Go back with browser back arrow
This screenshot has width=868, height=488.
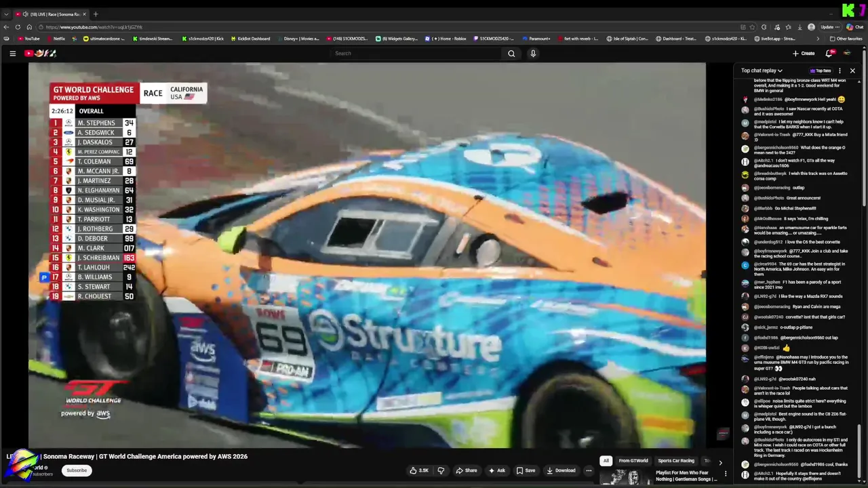pos(6,27)
